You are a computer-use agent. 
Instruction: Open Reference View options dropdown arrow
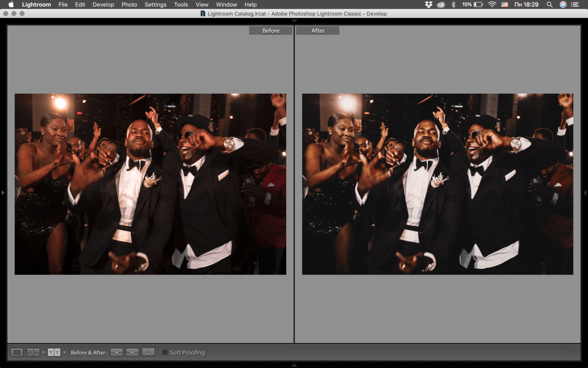tap(43, 352)
